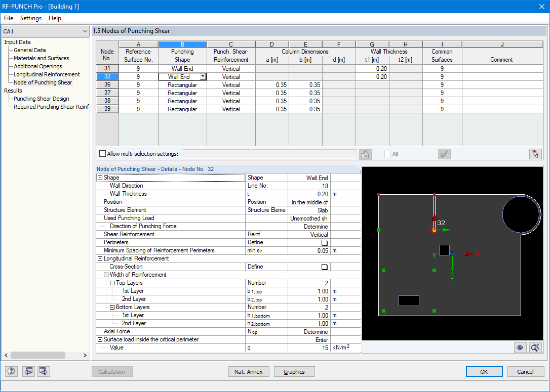
Task: Open the Wall End punching shape dropdown
Action: pyautogui.click(x=203, y=76)
